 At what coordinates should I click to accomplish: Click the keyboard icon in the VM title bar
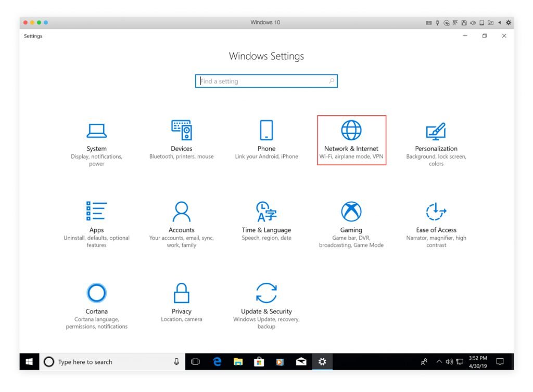(429, 23)
